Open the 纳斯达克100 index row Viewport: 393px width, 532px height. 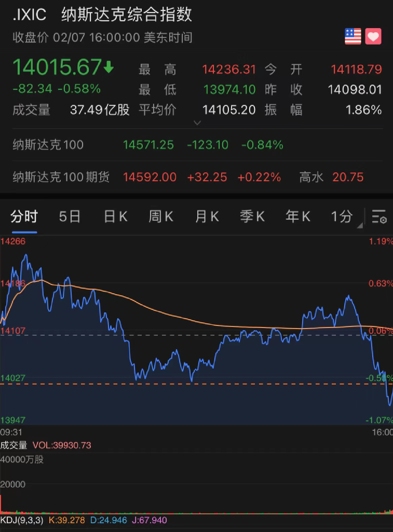[197, 145]
